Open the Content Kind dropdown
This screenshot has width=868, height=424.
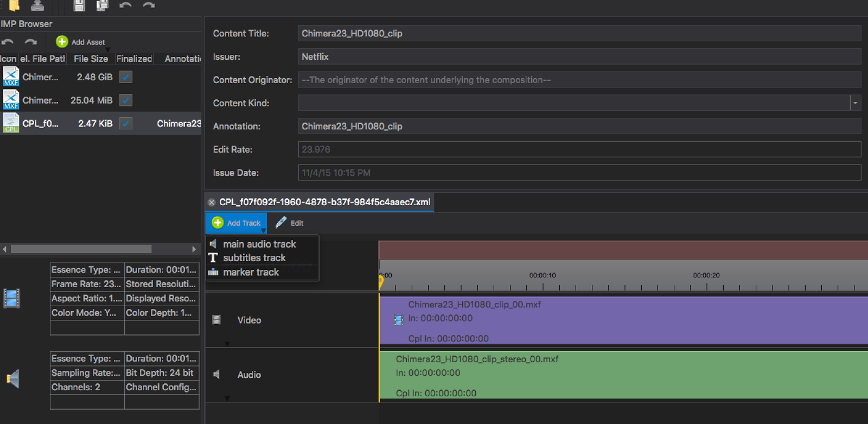coord(855,103)
